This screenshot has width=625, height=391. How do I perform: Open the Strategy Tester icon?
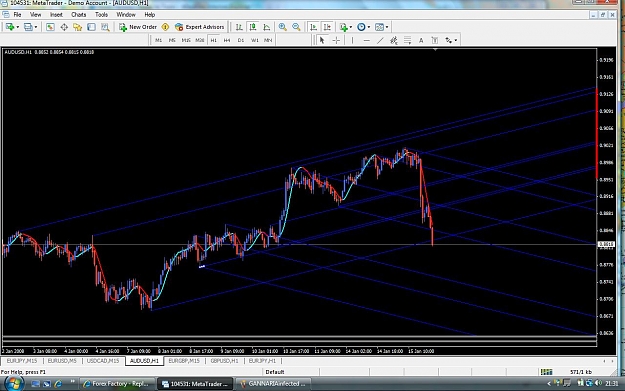click(105, 27)
